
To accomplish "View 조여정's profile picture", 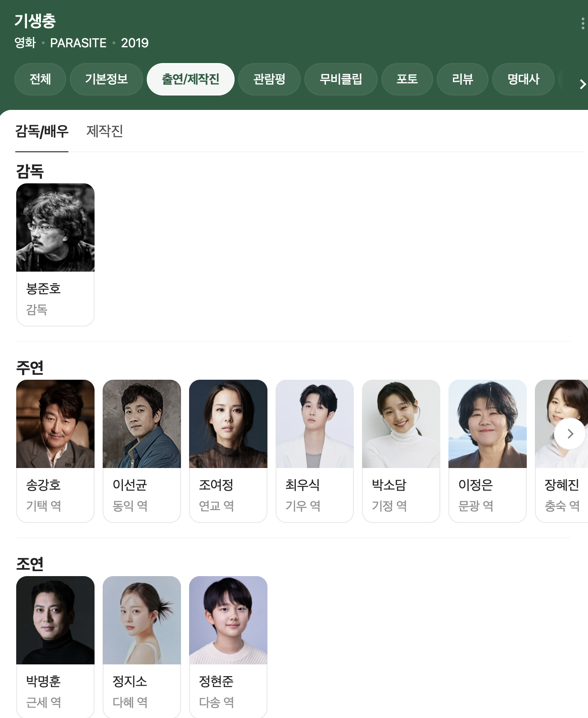I will tap(228, 424).
